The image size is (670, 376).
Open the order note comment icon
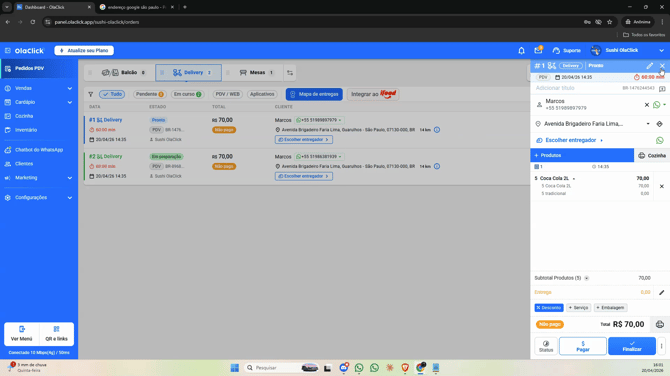point(662,88)
